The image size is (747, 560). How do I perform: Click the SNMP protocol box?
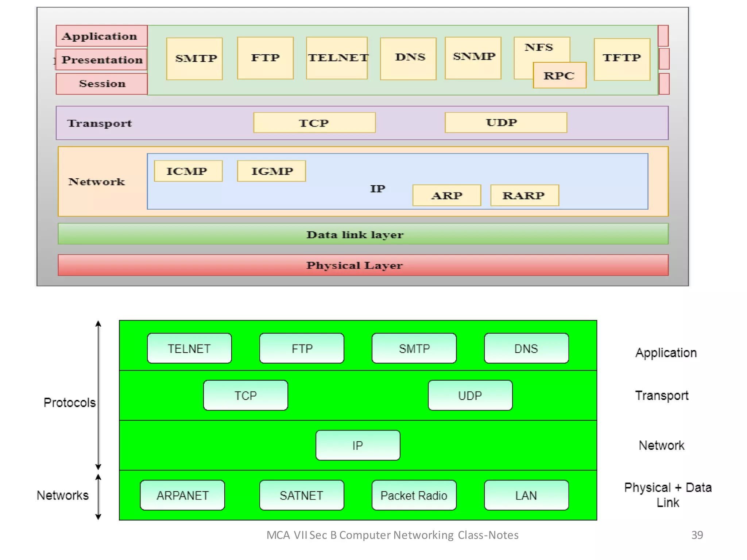click(x=473, y=58)
